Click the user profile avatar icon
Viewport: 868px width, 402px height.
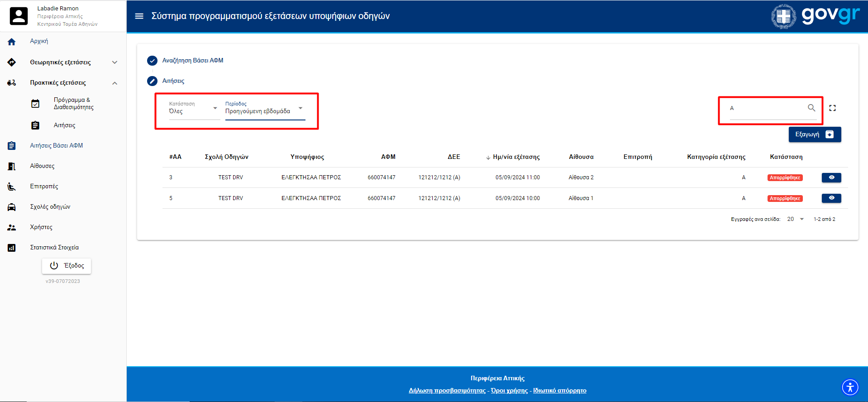click(x=19, y=16)
